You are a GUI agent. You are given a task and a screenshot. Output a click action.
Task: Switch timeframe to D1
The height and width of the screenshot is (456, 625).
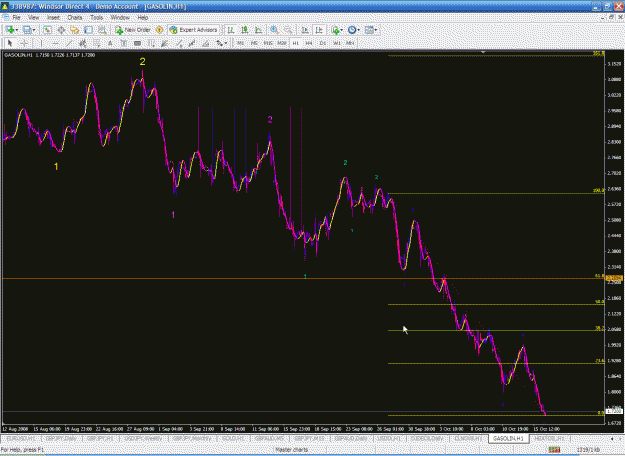point(323,43)
